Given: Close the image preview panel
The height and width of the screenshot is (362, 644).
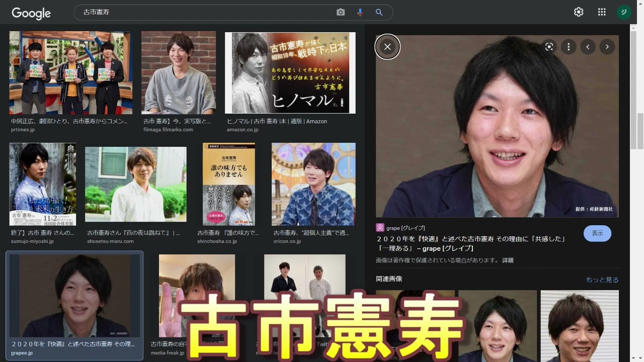Looking at the screenshot, I should pyautogui.click(x=387, y=47).
